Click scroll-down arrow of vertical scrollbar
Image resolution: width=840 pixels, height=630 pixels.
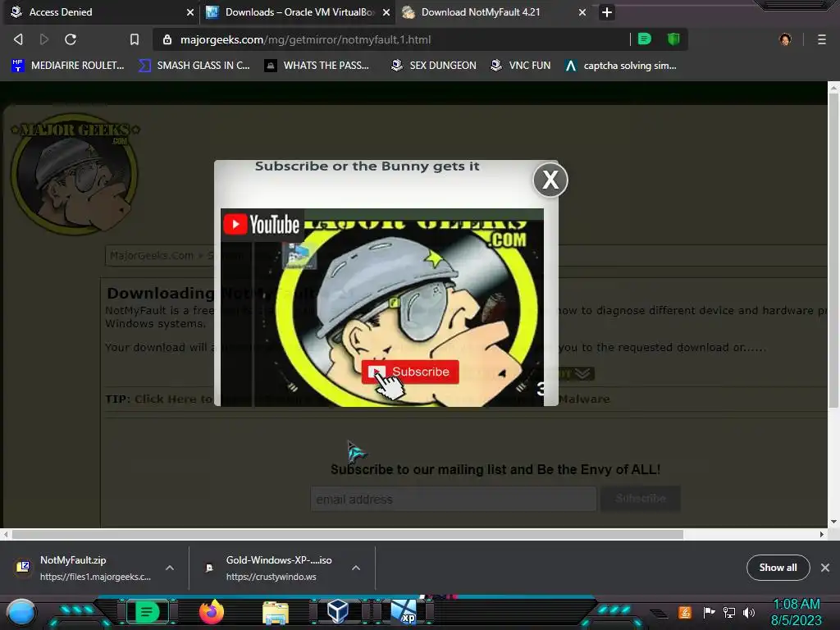[x=833, y=521]
